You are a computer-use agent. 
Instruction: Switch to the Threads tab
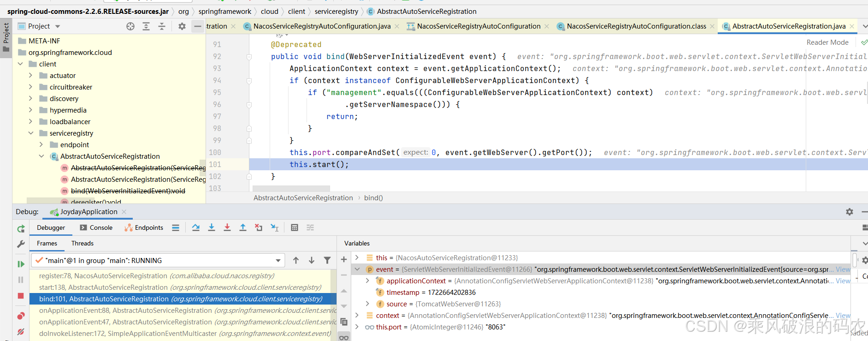click(82, 243)
